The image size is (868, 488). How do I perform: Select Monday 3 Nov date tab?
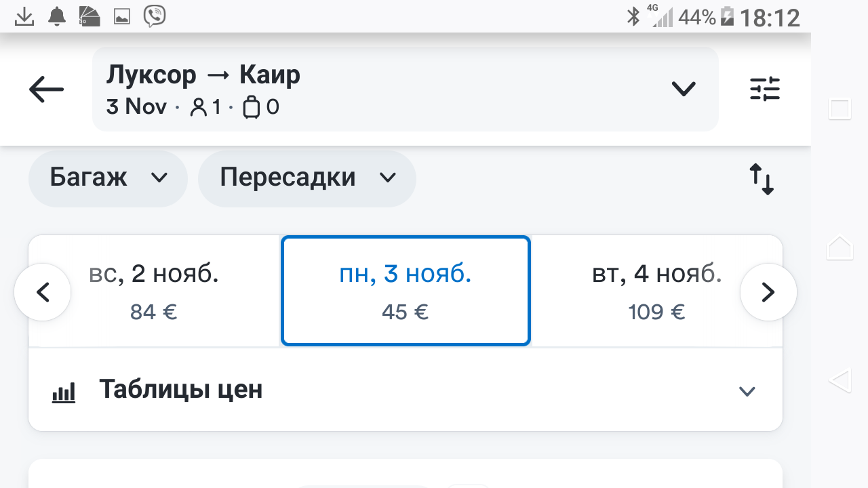(x=406, y=291)
